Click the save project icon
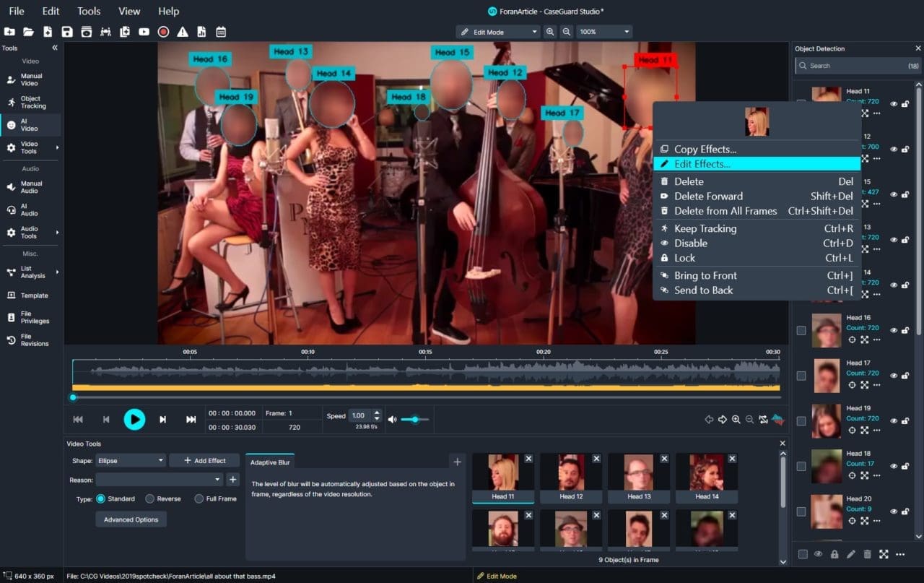 click(67, 32)
